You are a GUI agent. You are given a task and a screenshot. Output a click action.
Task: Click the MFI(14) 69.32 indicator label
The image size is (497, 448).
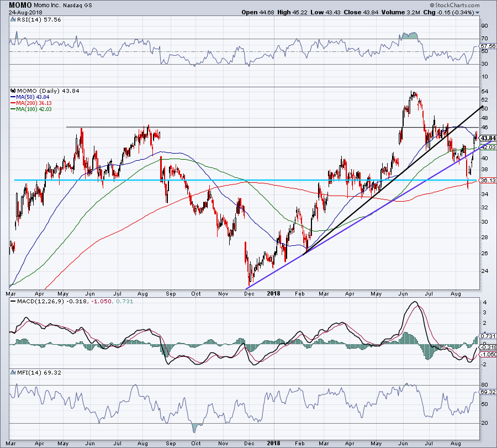tap(39, 372)
